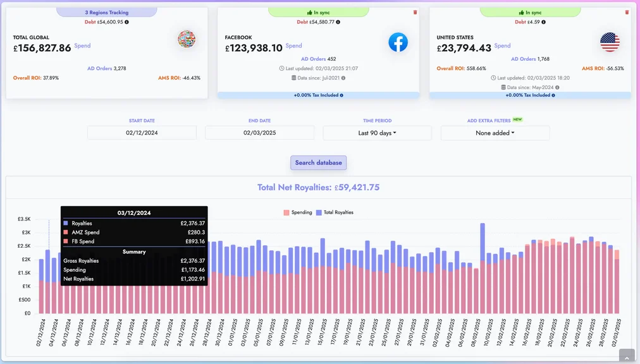640x364 pixels.
Task: Click the Facebook logo icon
Action: coord(398,42)
